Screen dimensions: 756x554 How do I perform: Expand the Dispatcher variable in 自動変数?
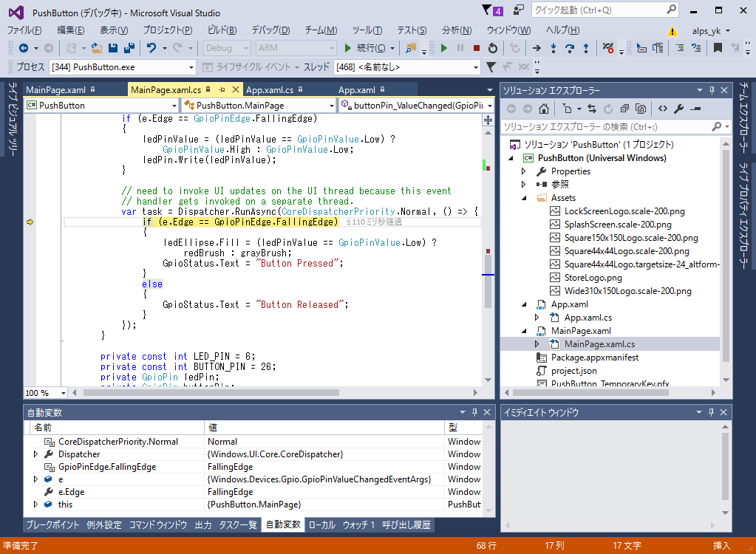pos(35,454)
